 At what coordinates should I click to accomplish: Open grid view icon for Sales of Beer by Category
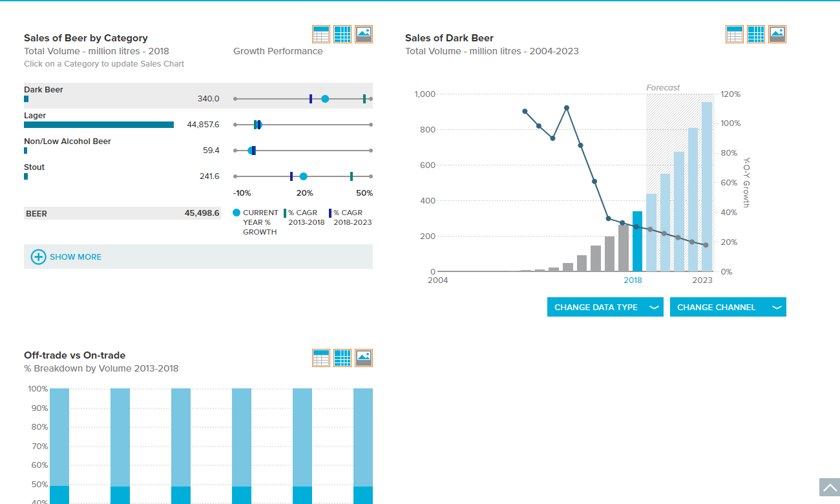[342, 34]
